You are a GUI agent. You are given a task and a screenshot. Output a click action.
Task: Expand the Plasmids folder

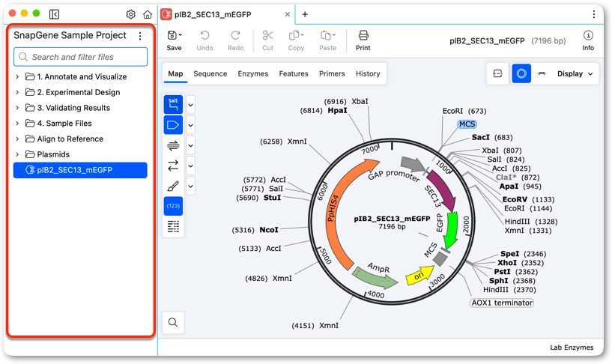coord(17,154)
